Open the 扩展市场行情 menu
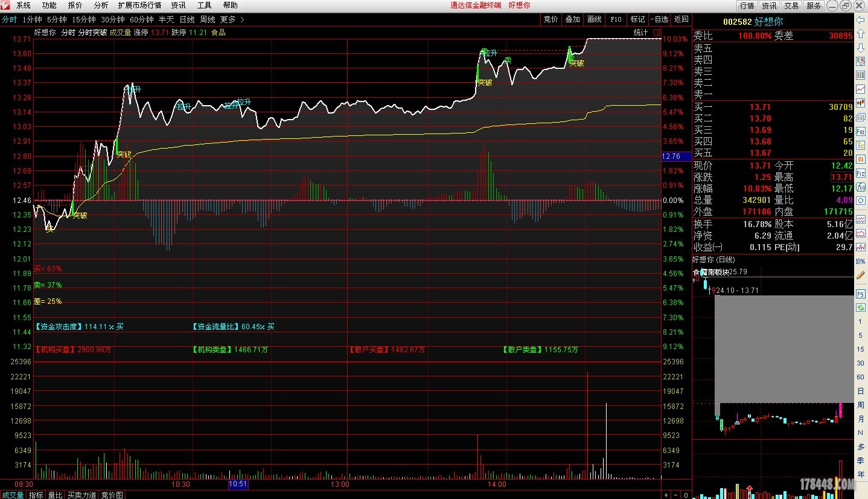868x499 pixels. tap(140, 5)
